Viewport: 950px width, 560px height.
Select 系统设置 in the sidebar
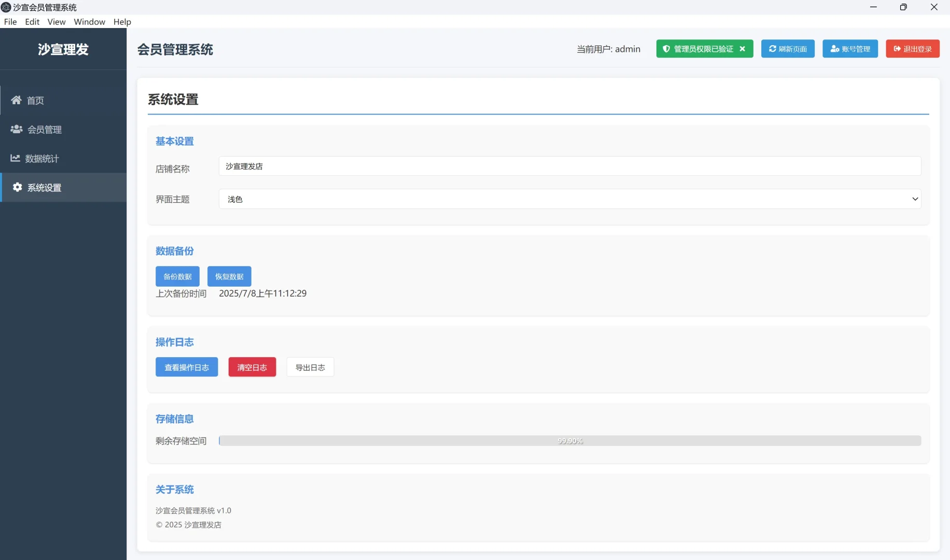[63, 187]
